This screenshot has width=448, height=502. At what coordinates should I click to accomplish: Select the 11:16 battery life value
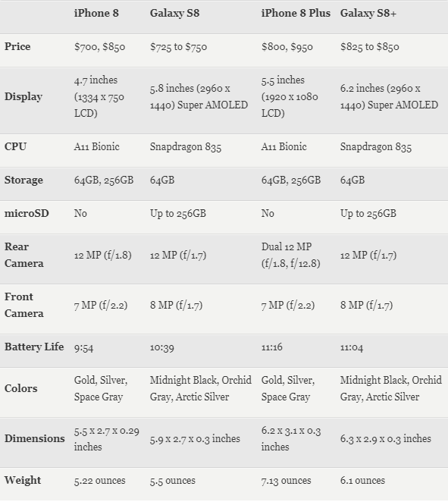tap(271, 347)
